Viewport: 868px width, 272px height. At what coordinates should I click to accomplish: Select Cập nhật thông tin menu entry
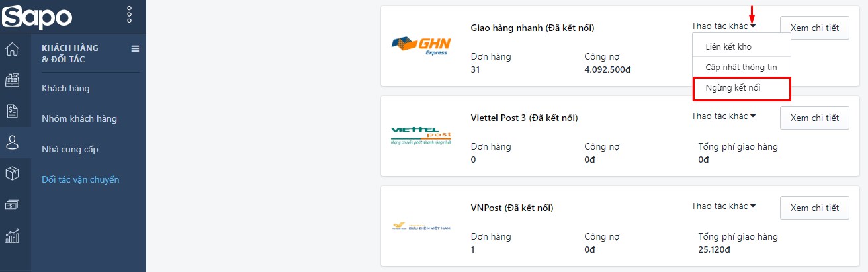click(x=742, y=68)
